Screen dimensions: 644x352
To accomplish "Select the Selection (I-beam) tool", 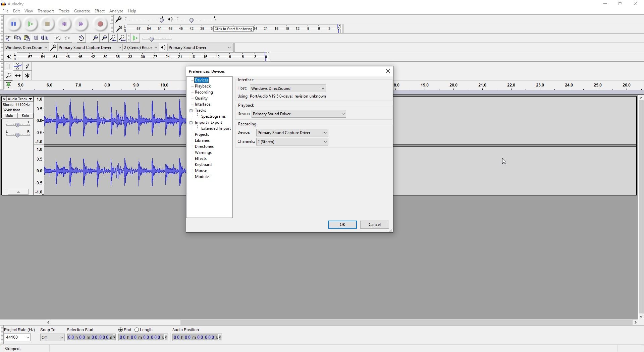I will (x=9, y=66).
